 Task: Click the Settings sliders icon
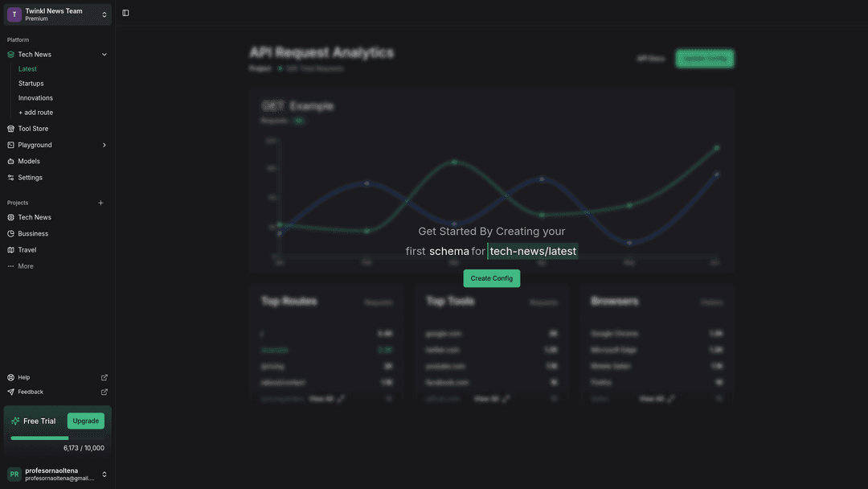point(10,178)
